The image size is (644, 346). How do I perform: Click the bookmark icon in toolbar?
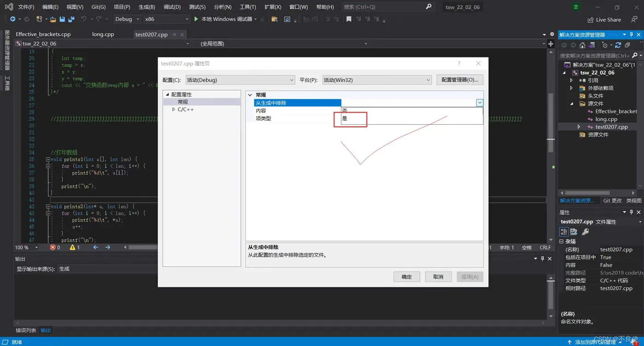[349, 19]
